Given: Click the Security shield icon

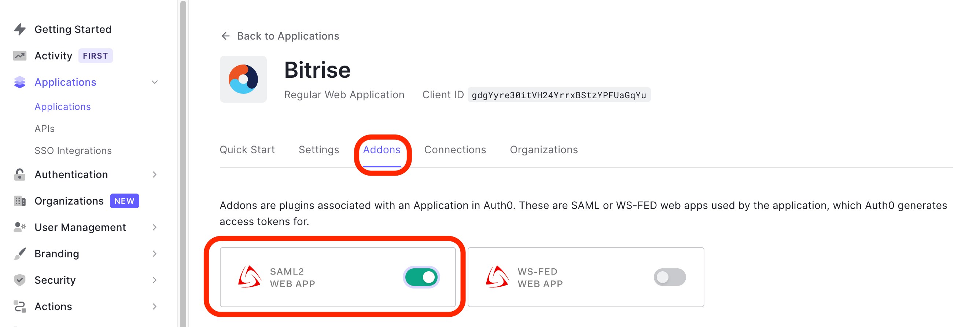Looking at the screenshot, I should click(x=20, y=280).
